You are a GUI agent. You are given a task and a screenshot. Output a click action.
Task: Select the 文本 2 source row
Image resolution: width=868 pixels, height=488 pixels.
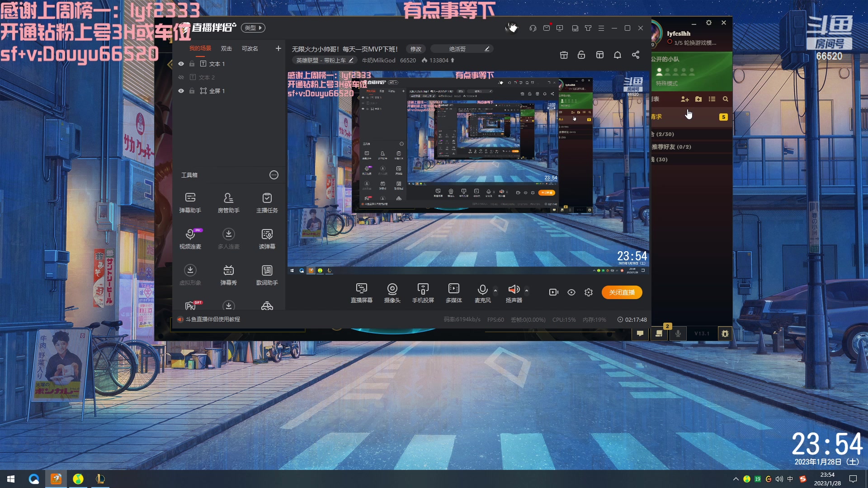[229, 77]
